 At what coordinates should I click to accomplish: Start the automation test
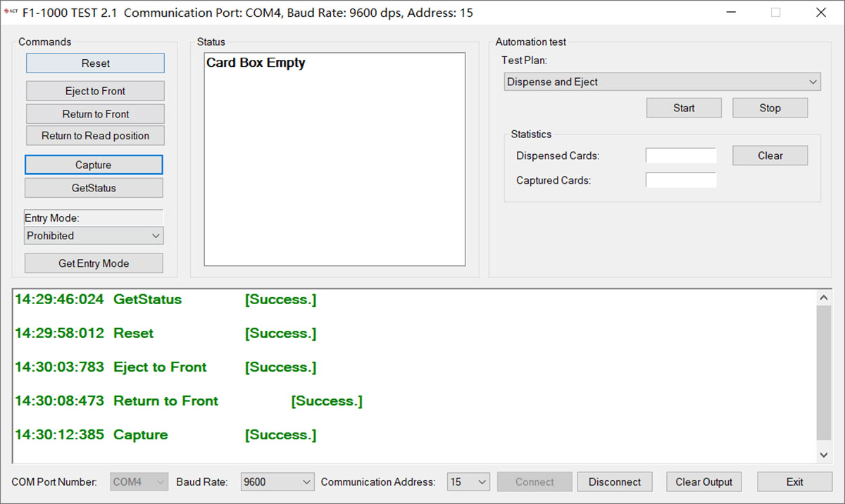(x=684, y=108)
